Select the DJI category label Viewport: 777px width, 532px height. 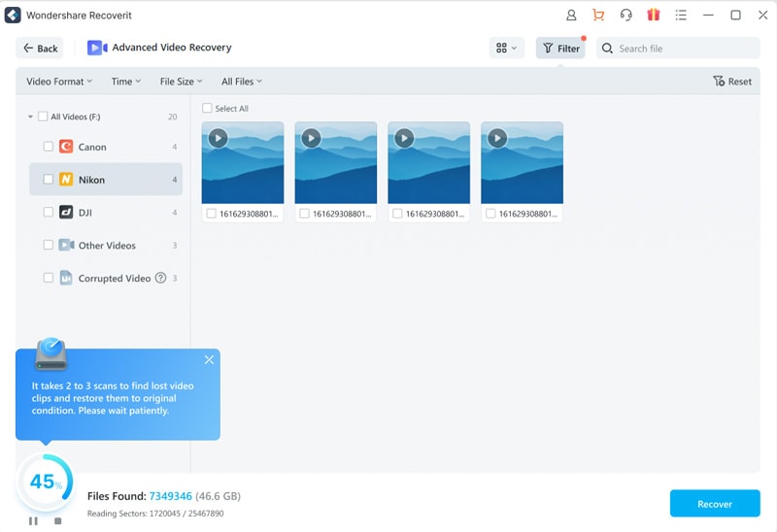(85, 213)
